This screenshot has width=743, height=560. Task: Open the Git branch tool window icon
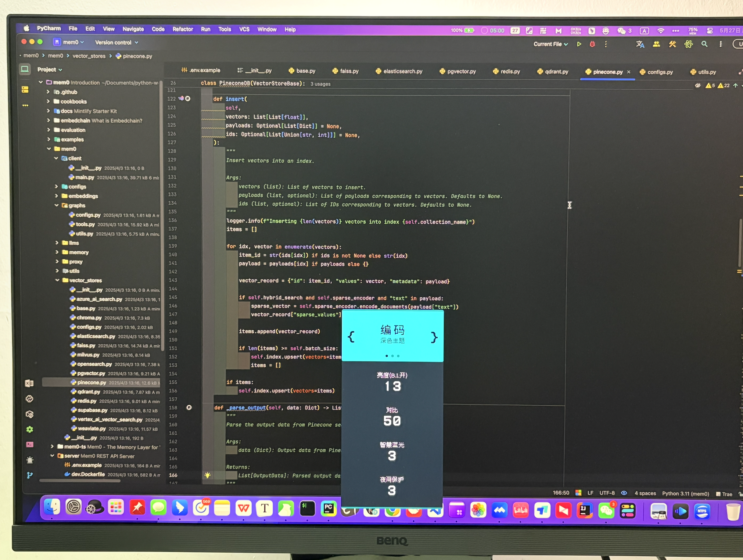[30, 475]
